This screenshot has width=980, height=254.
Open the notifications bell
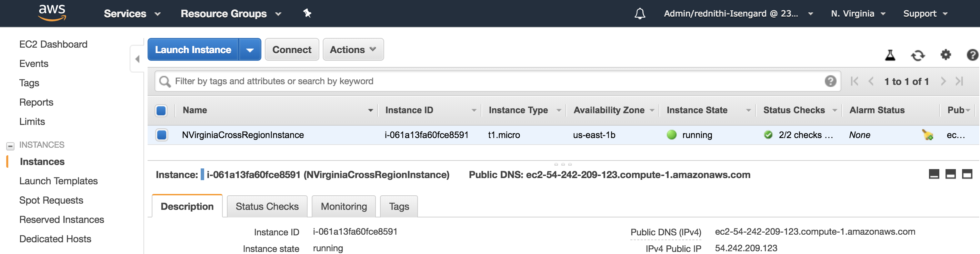(x=640, y=14)
